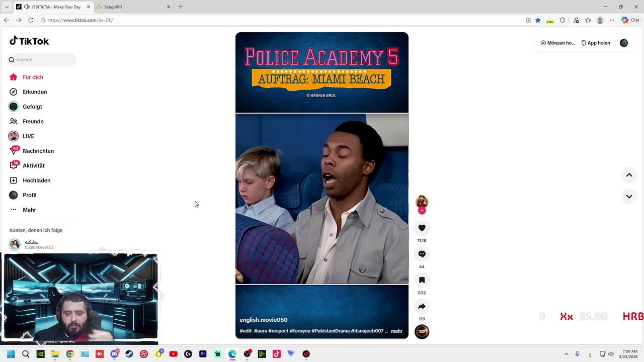
Task: Open the volume control in tray
Action: [x=611, y=354]
